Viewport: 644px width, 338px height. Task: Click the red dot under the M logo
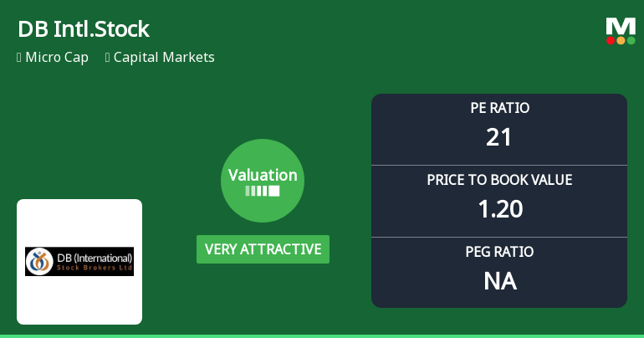point(611,40)
